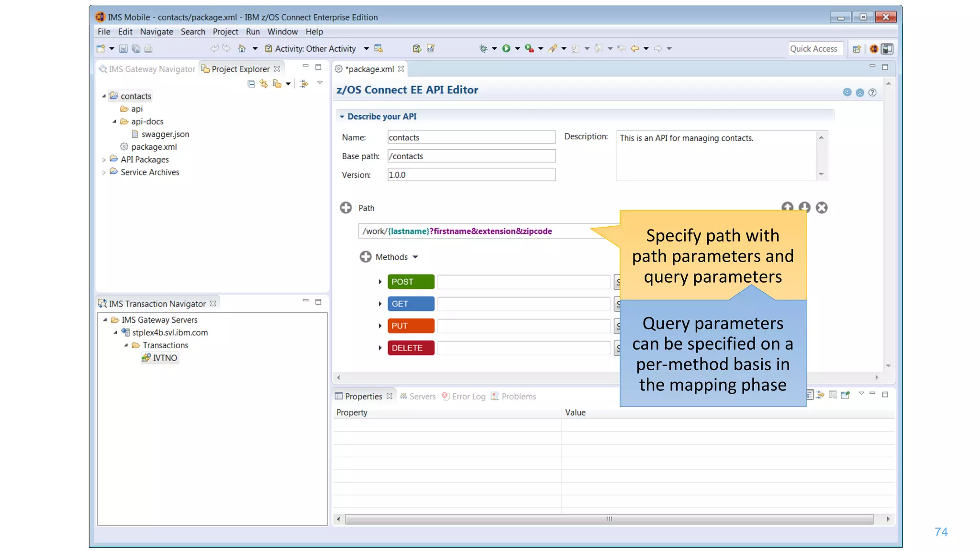This screenshot has width=980, height=551.
Task: Click the New wizard icon in toolbar
Action: click(100, 48)
